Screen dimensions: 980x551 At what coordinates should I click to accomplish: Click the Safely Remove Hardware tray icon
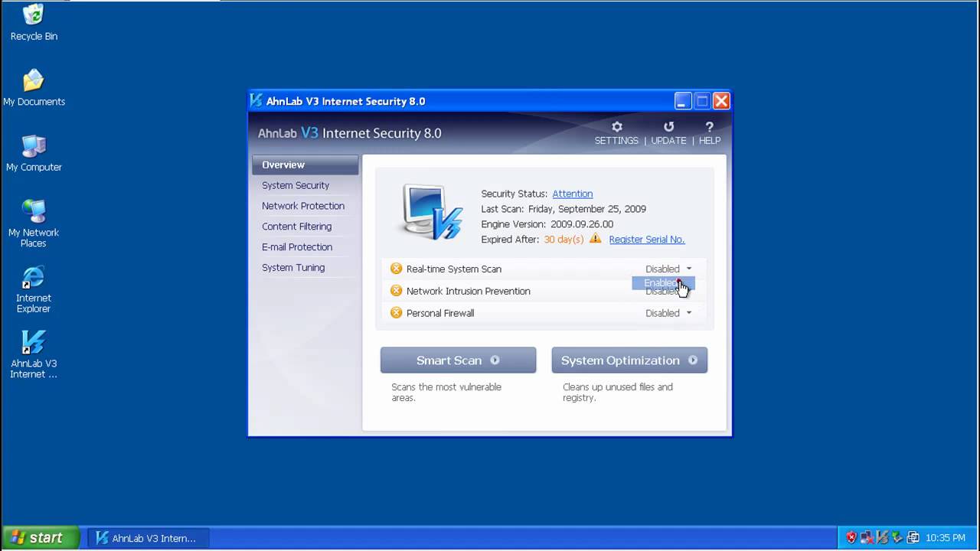tap(897, 538)
